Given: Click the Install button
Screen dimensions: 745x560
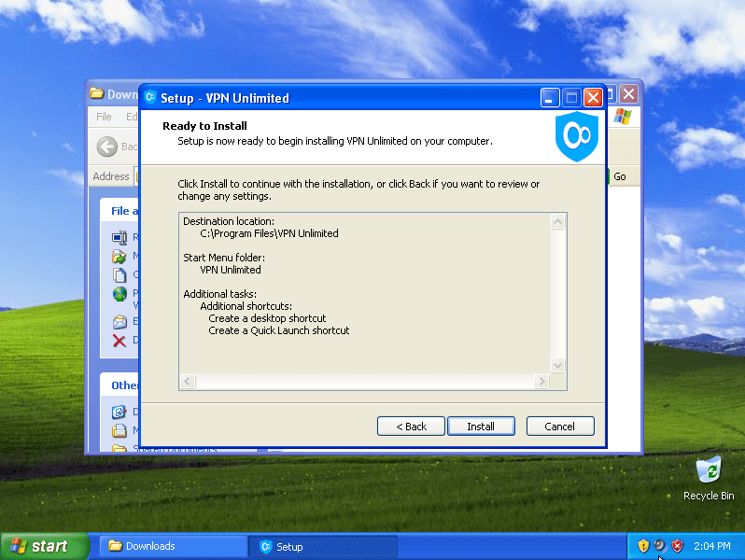Looking at the screenshot, I should (x=481, y=426).
